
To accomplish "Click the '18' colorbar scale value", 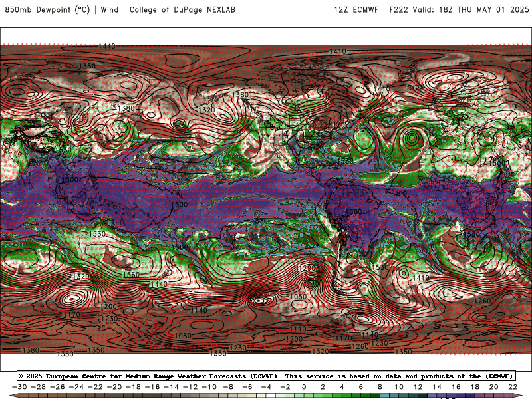I will 475,387.
